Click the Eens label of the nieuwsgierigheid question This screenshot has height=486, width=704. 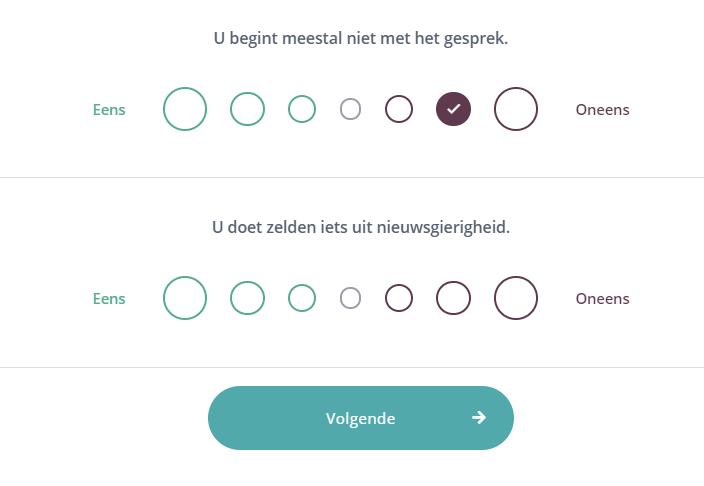(109, 299)
